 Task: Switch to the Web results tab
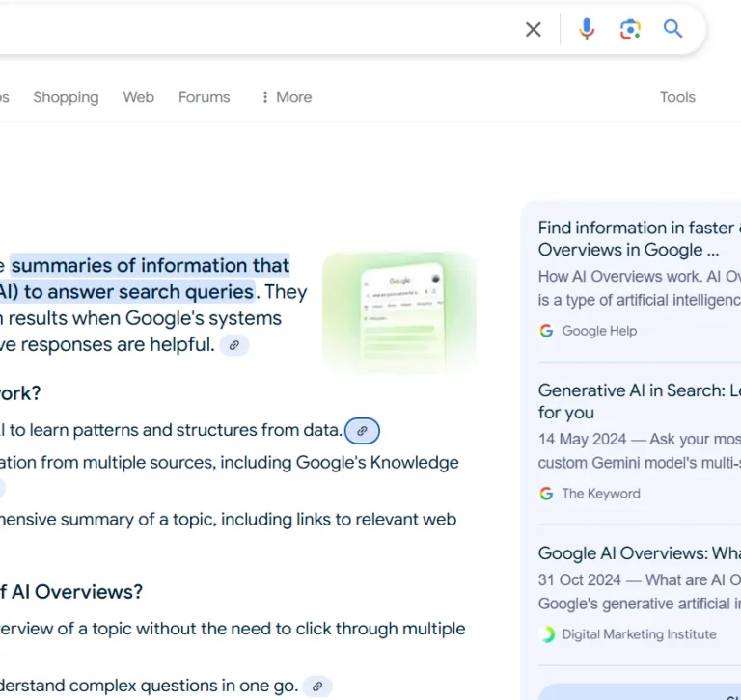point(139,97)
